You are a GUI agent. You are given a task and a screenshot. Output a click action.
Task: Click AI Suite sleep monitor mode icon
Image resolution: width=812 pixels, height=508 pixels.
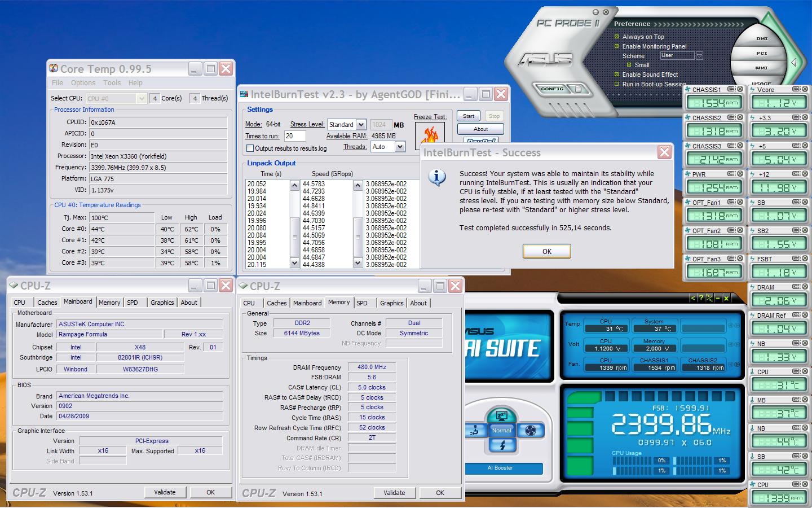click(501, 416)
